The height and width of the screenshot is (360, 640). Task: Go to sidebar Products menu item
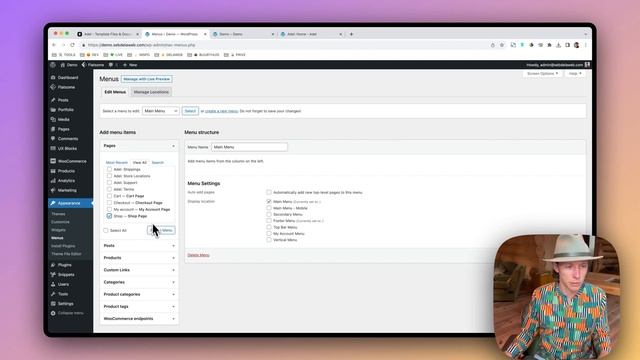tap(66, 171)
